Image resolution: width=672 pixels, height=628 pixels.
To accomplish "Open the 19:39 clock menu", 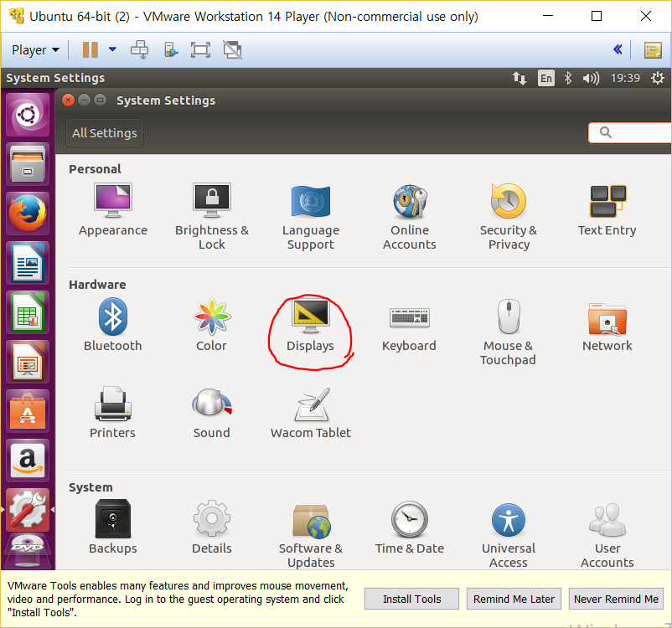I will (625, 78).
